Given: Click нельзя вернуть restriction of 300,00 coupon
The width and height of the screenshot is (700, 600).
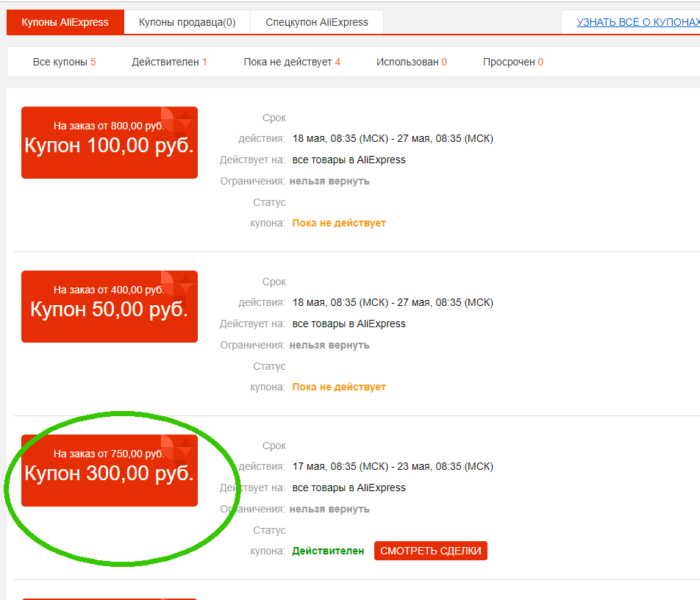Looking at the screenshot, I should tap(329, 509).
